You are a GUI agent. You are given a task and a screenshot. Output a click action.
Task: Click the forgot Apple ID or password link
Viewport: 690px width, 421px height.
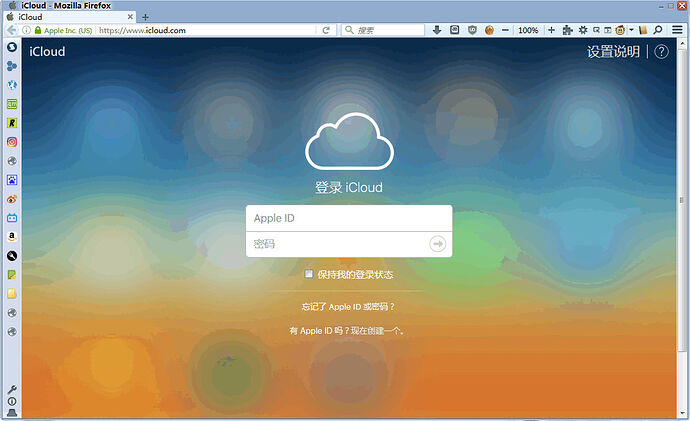(x=348, y=307)
